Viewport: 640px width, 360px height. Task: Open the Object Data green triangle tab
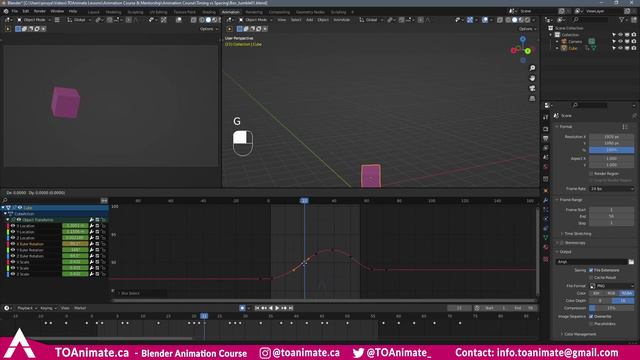click(x=546, y=237)
